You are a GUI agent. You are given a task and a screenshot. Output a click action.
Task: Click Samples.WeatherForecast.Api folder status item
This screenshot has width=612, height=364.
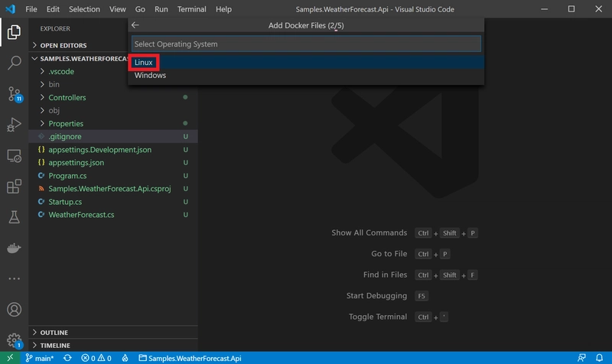point(190,358)
